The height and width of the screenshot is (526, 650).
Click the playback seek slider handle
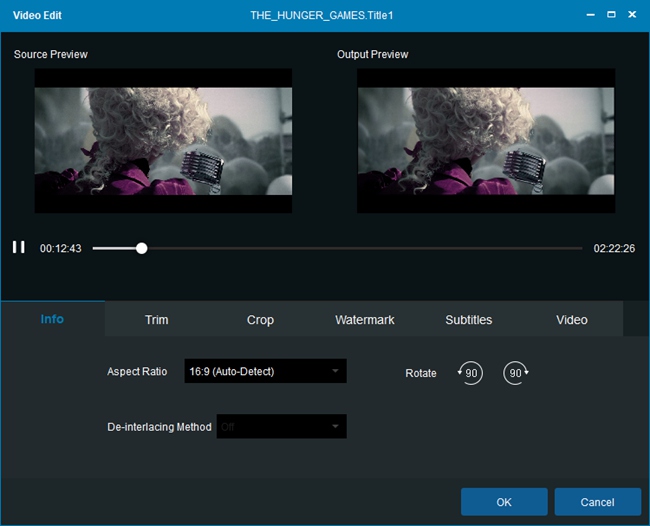click(142, 248)
